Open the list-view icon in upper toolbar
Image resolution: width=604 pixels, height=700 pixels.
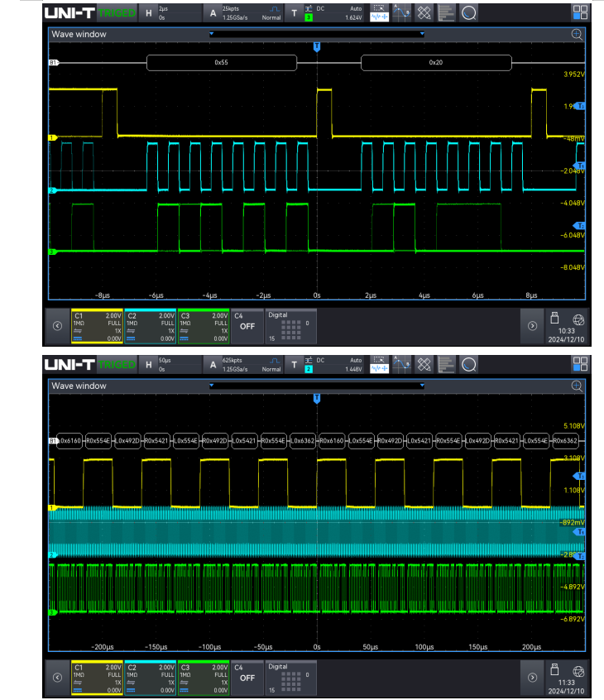click(446, 12)
